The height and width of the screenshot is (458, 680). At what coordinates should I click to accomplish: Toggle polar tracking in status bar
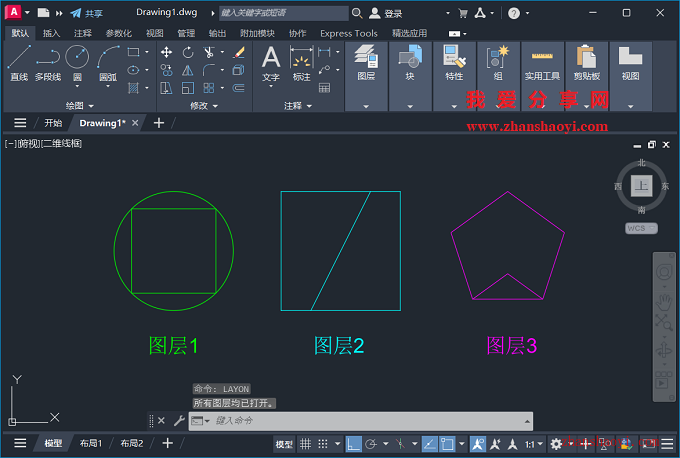[371, 444]
